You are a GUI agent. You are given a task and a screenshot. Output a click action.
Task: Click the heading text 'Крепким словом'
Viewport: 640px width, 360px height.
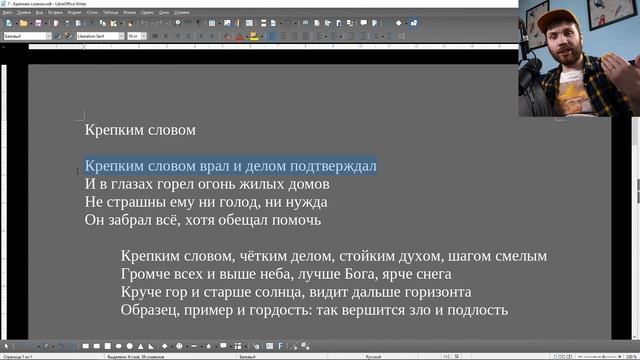pos(140,130)
